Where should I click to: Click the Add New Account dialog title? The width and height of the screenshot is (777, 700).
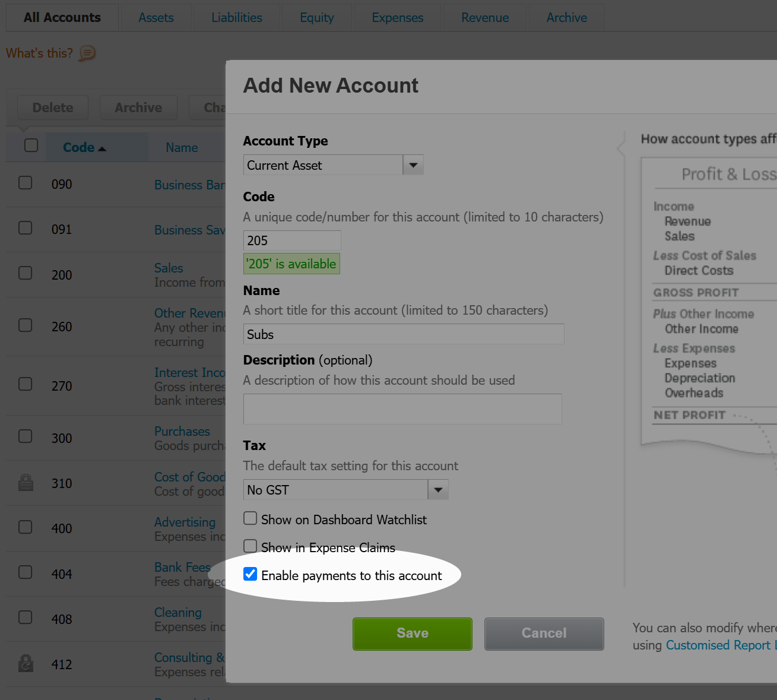tap(331, 85)
